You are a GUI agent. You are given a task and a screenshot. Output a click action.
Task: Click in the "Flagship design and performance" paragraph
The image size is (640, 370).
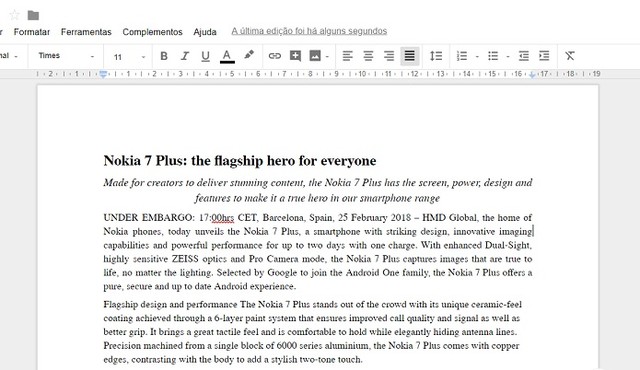click(x=312, y=332)
